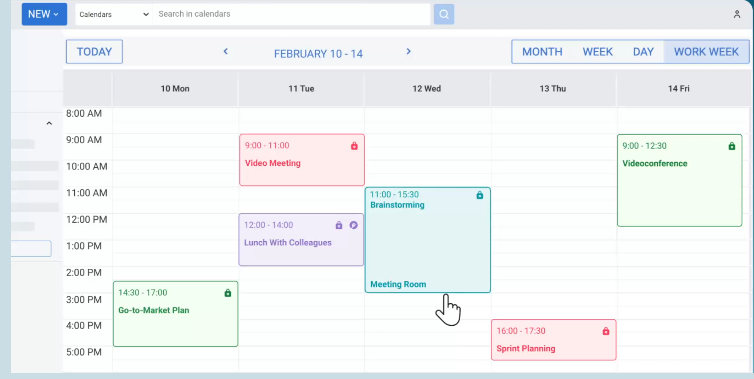Click the lock icon on Lunch With Colleagues
Image resolution: width=754 pixels, height=379 pixels.
[x=339, y=225]
